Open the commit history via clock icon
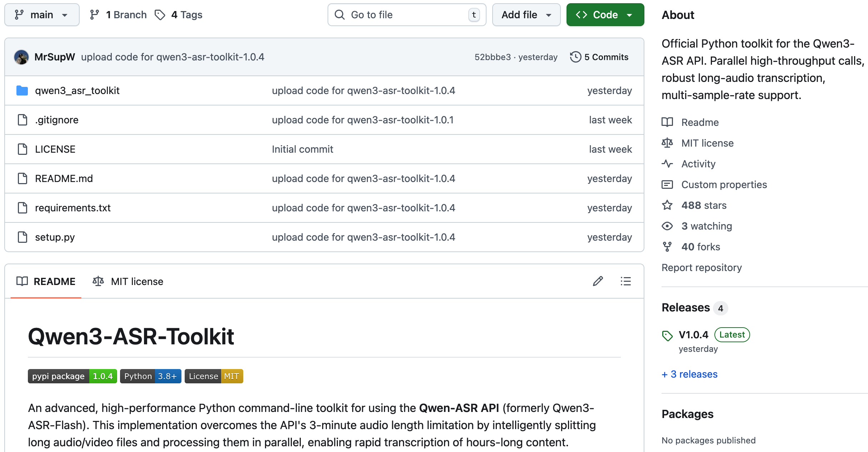Screen dimensions: 868x452 [x=575, y=57]
